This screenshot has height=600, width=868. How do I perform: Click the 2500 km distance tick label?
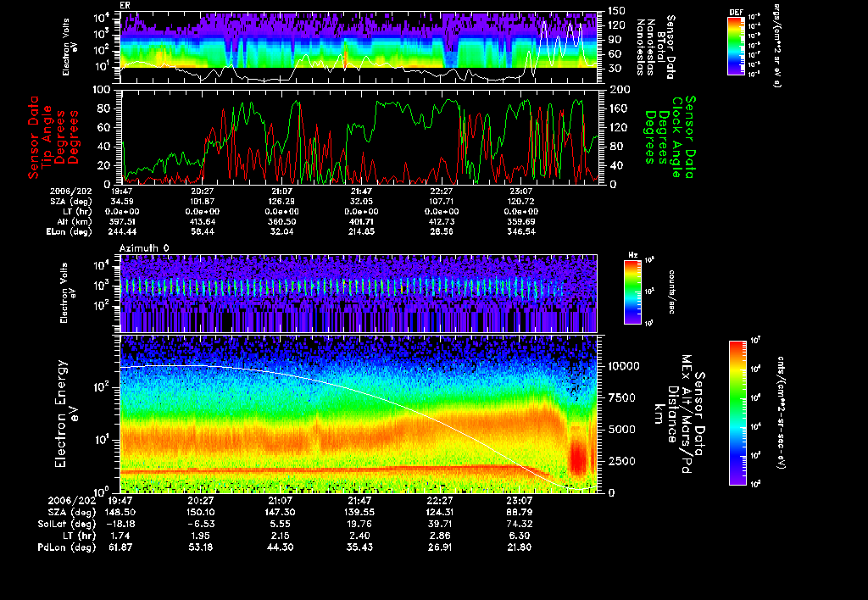coord(621,461)
